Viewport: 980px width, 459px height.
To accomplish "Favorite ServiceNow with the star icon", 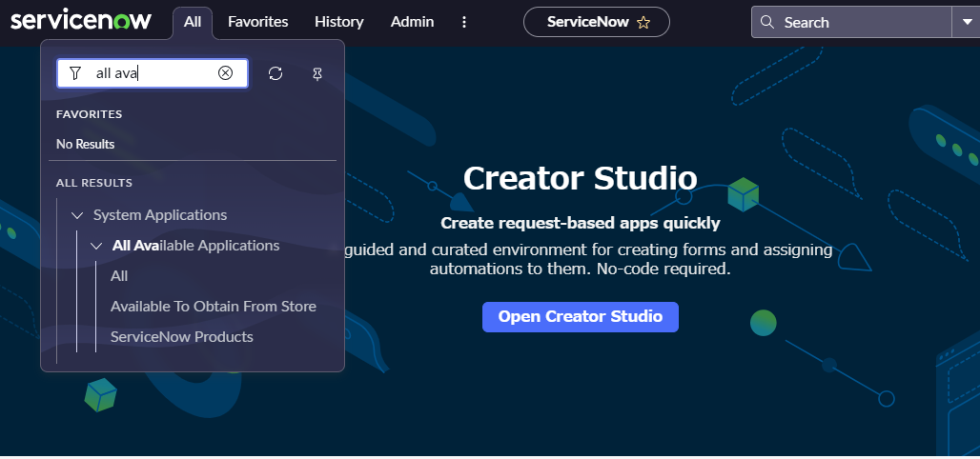I will pyautogui.click(x=643, y=23).
